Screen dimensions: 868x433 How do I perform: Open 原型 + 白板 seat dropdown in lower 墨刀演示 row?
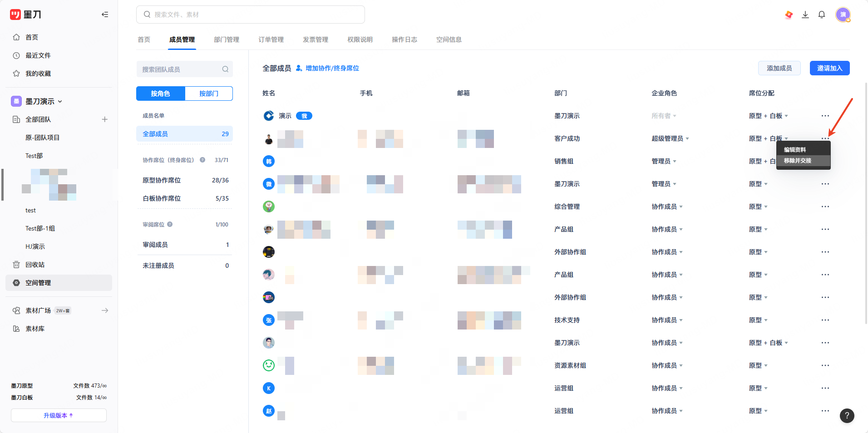click(768, 343)
